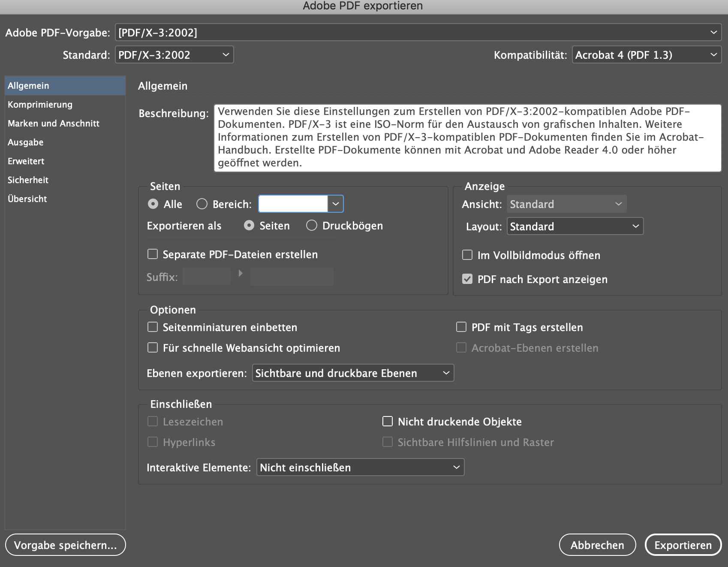Open the Interaktive Elemente dropdown
Screen dimensions: 728x567
click(360, 467)
